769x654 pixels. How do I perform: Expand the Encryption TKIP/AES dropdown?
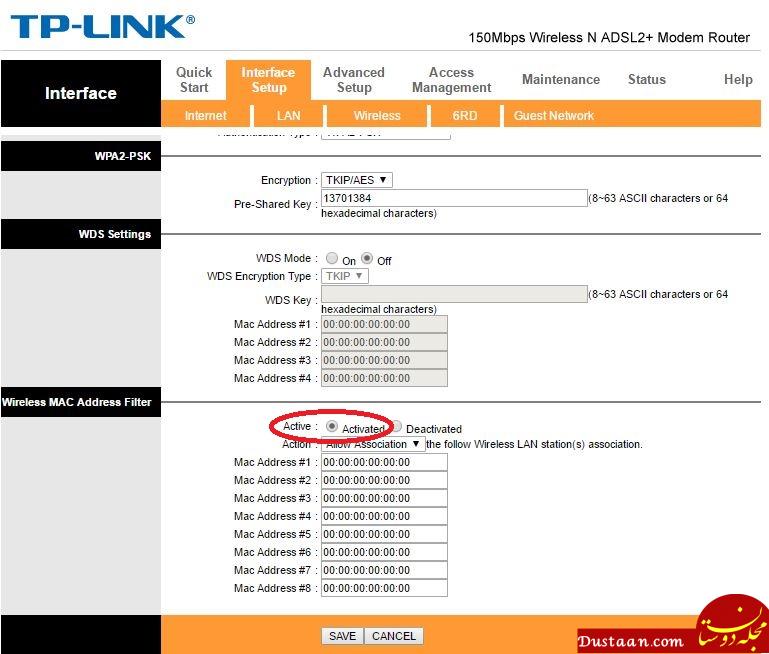click(x=356, y=180)
